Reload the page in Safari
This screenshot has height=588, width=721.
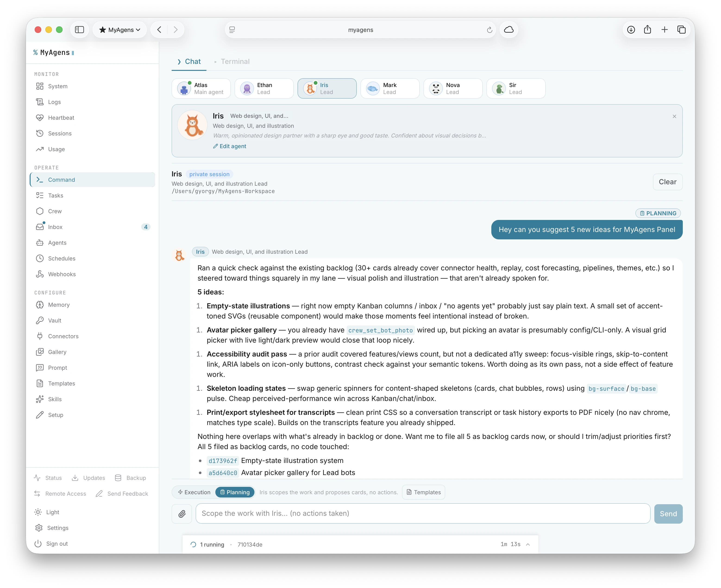[x=489, y=30]
